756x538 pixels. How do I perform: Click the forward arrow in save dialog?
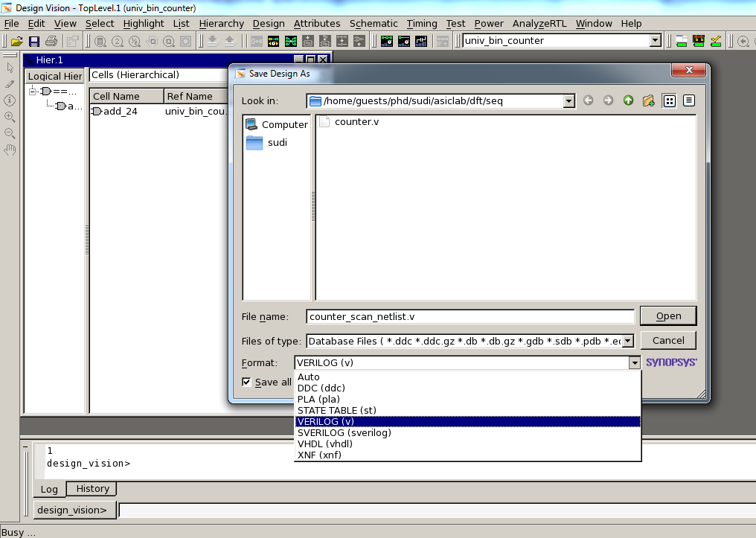609,100
